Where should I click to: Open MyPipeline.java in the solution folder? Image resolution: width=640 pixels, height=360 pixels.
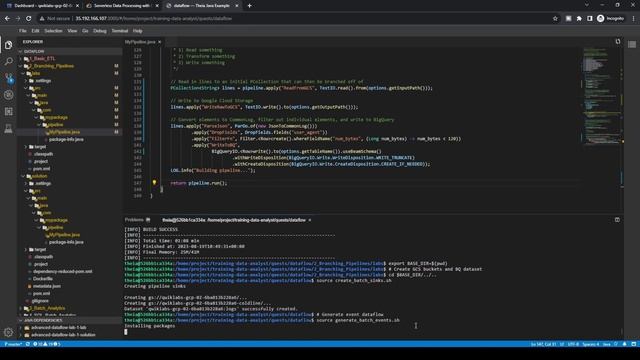64,235
